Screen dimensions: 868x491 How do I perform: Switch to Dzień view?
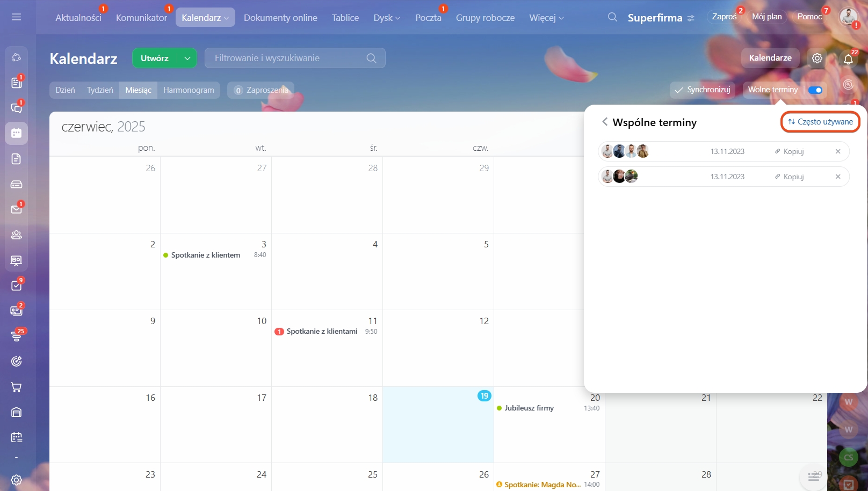[65, 90]
